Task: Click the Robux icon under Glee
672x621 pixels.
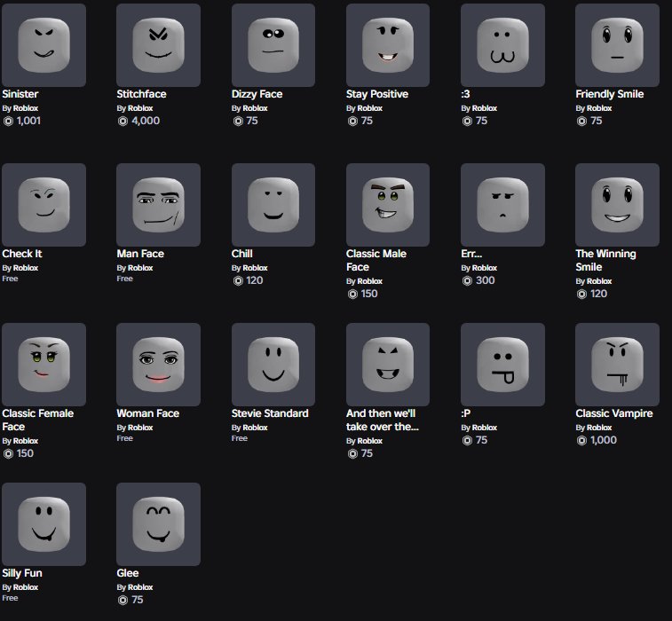Action: (x=123, y=601)
